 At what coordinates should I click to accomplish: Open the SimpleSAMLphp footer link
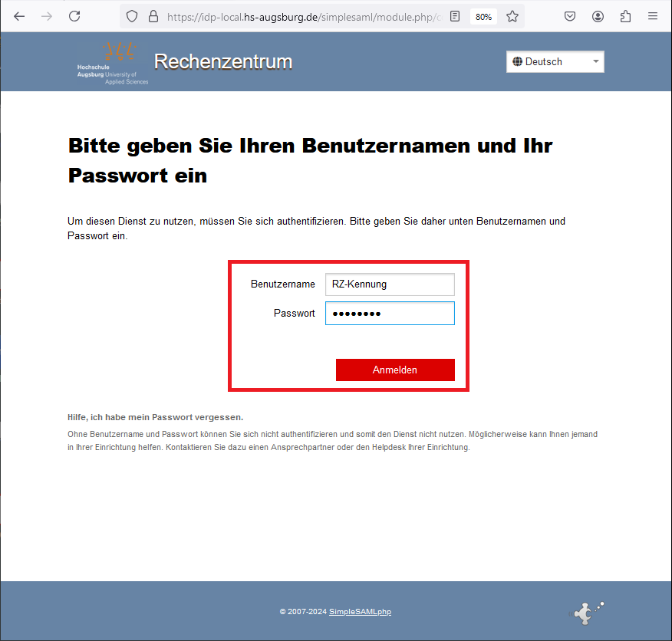359,612
